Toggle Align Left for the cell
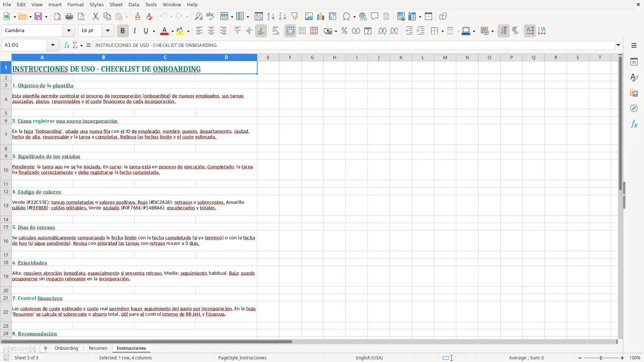The image size is (644, 362). [199, 31]
